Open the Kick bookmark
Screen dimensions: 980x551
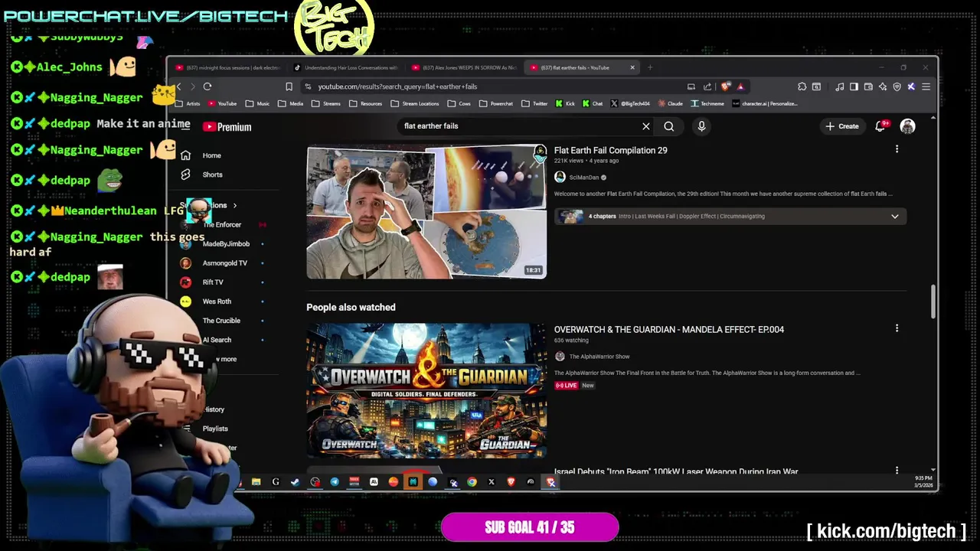point(565,103)
